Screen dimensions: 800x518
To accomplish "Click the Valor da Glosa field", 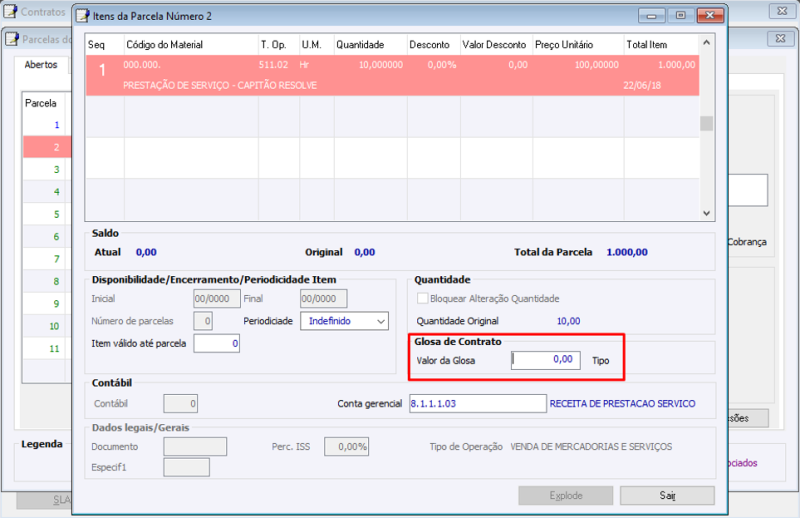I will (x=546, y=360).
